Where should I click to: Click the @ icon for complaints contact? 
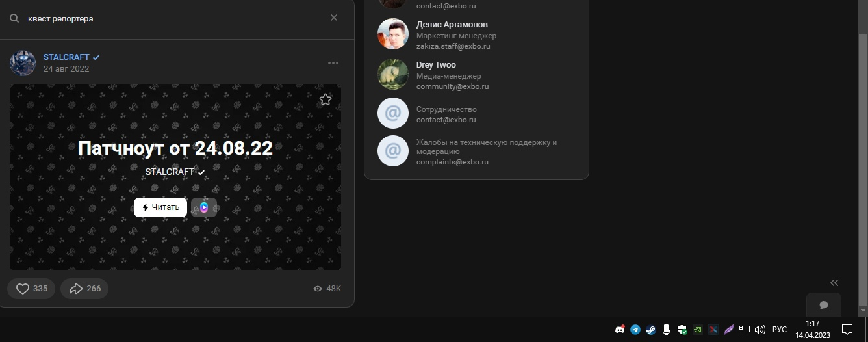click(x=392, y=151)
